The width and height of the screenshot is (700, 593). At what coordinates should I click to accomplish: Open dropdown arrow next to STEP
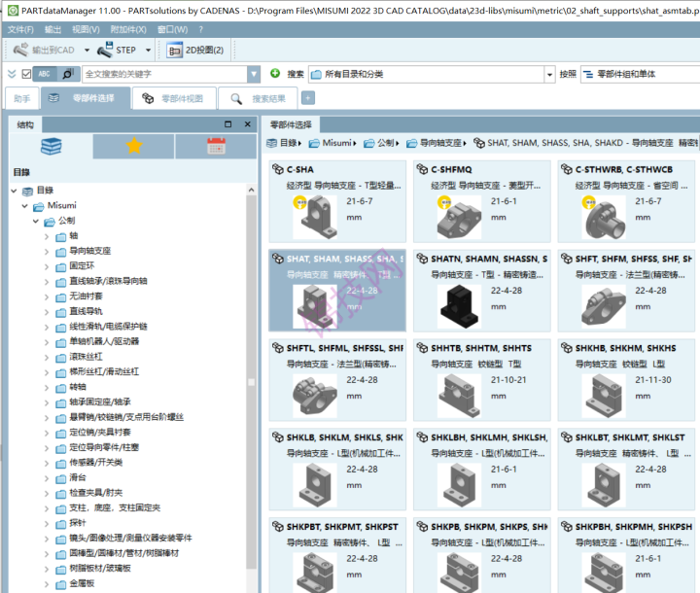point(148,50)
